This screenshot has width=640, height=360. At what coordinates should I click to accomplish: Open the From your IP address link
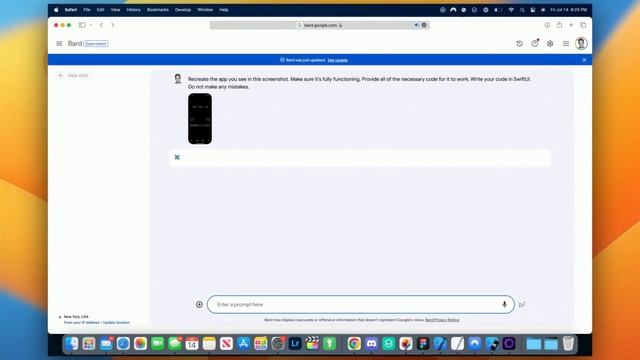82,322
